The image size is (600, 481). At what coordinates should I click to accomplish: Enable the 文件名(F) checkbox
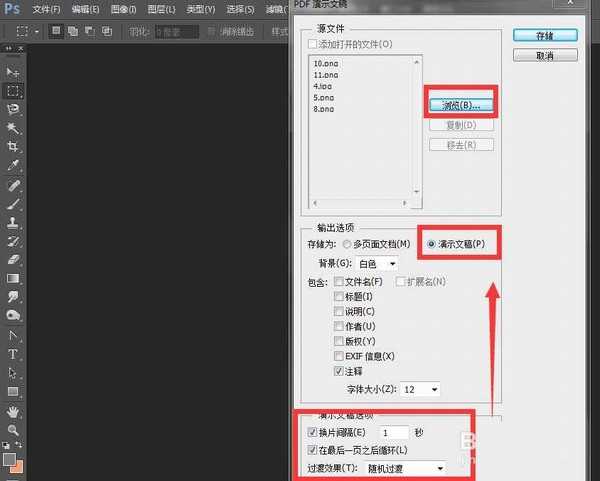click(338, 282)
